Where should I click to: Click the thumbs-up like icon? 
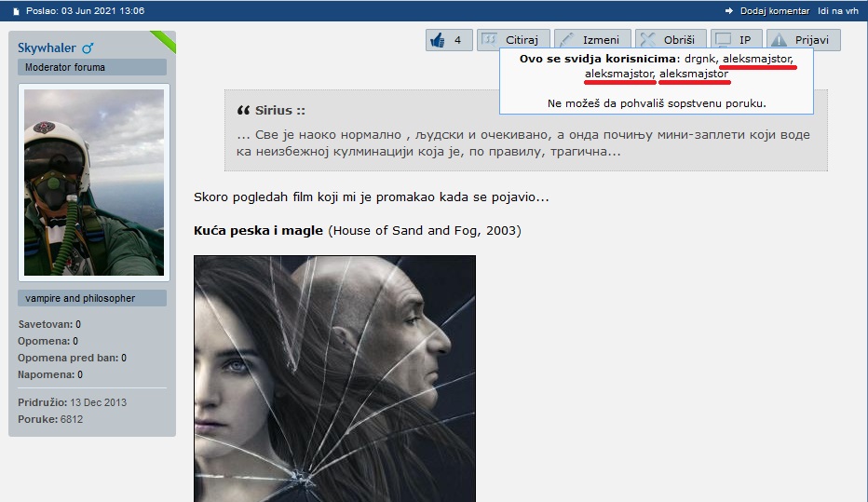438,40
